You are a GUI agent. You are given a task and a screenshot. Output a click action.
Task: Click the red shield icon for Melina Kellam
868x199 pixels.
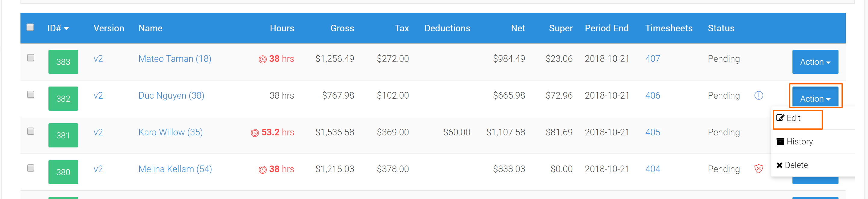point(758,169)
